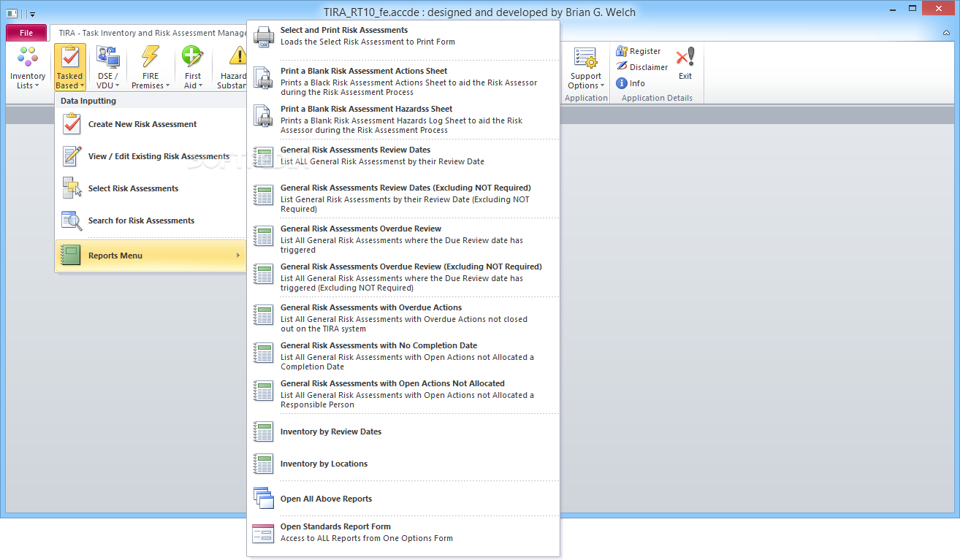This screenshot has width=960, height=560.
Task: Click the Reports Menu green book icon
Action: [71, 256]
